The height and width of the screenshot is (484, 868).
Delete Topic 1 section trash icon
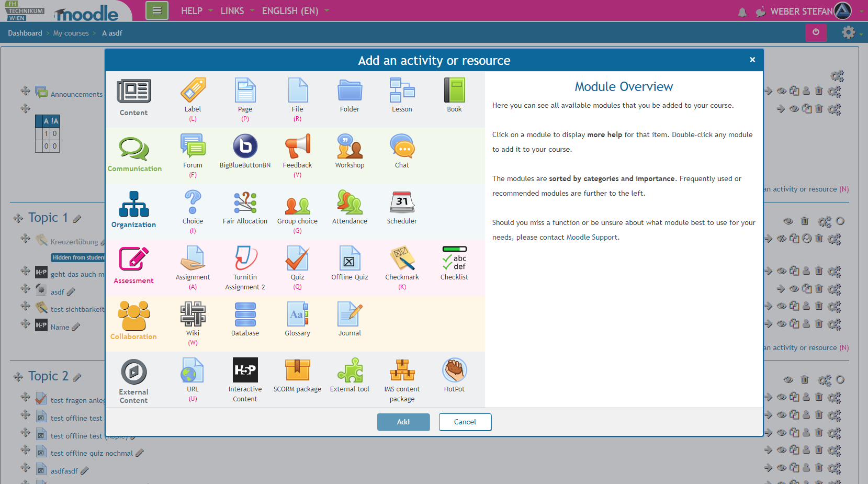click(805, 221)
